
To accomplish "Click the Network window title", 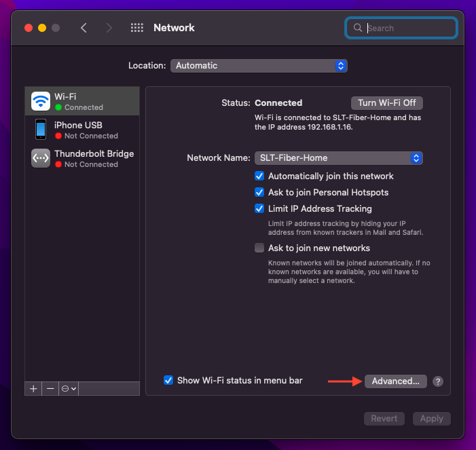I will pos(174,28).
